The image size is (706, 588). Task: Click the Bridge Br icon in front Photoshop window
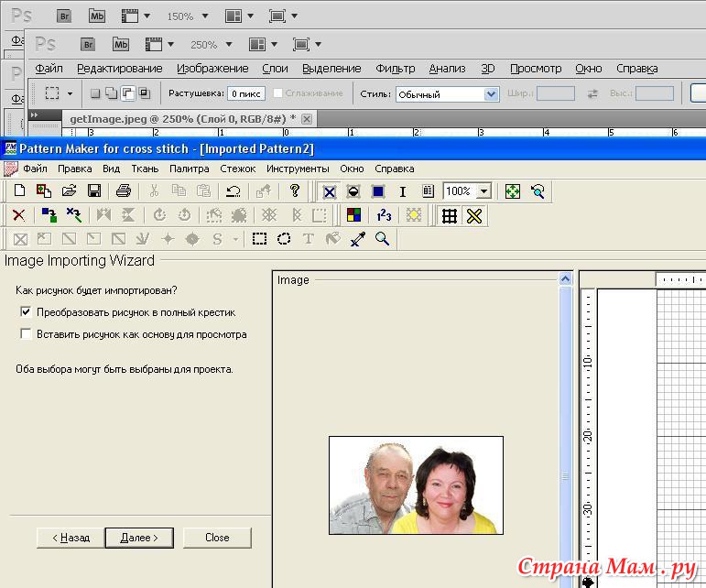click(88, 45)
